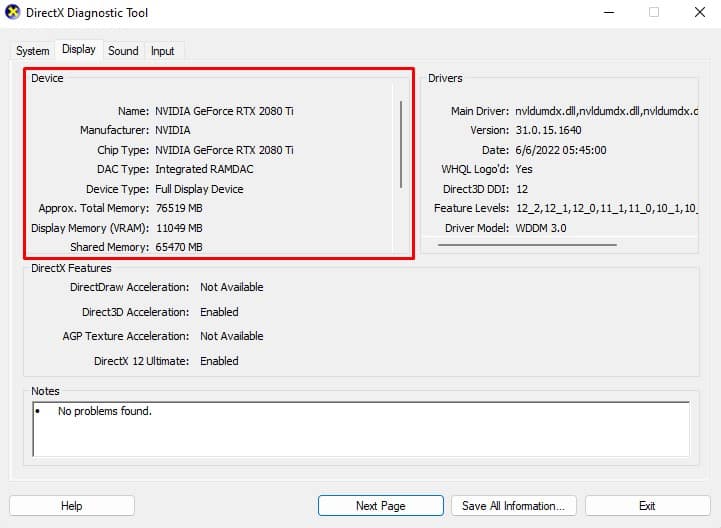Click the Exit button
The height and width of the screenshot is (528, 721).
647,505
